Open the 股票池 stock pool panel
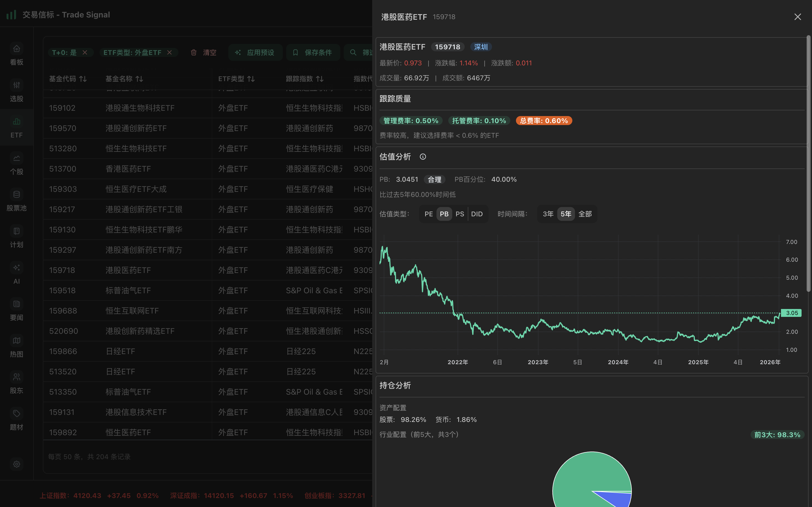The image size is (812, 507). click(16, 201)
